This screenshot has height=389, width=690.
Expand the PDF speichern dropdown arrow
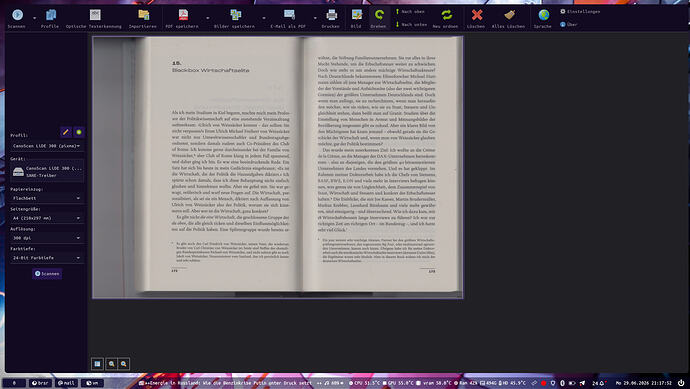pyautogui.click(x=208, y=18)
